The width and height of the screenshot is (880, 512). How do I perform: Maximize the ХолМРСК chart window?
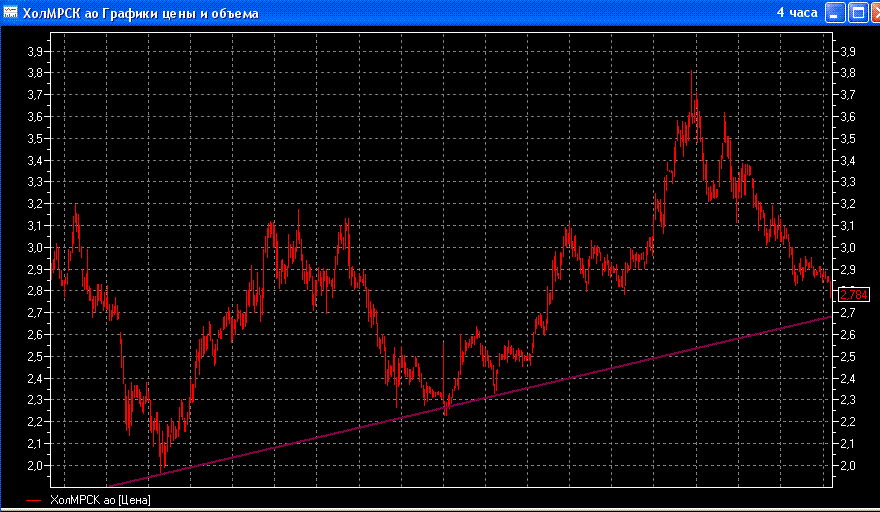tap(858, 13)
